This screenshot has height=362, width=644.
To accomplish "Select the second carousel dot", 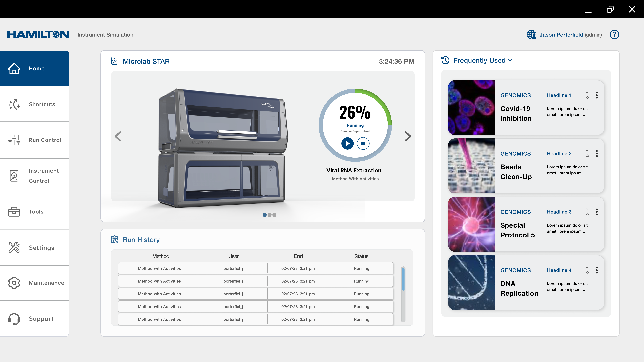I will click(270, 215).
